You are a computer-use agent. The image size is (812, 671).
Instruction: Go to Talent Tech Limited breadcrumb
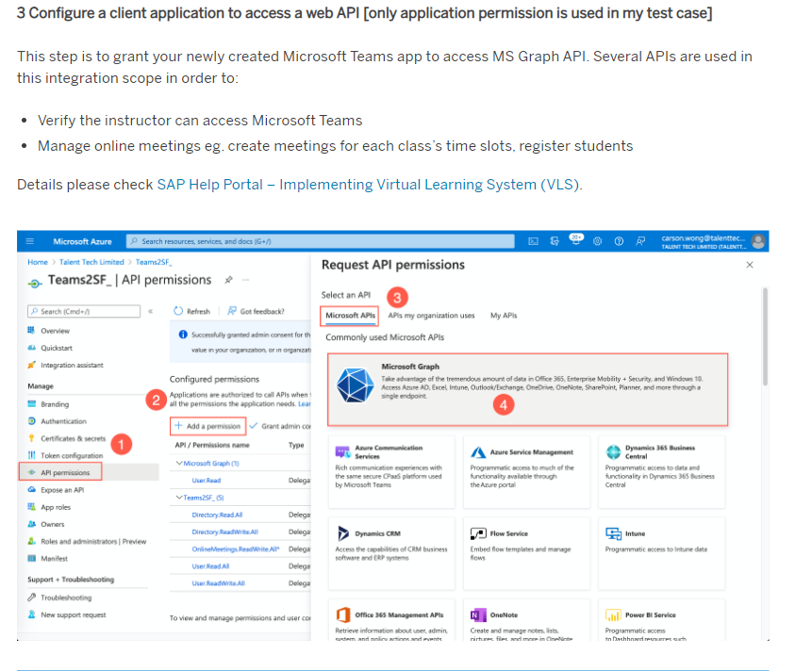(x=91, y=262)
